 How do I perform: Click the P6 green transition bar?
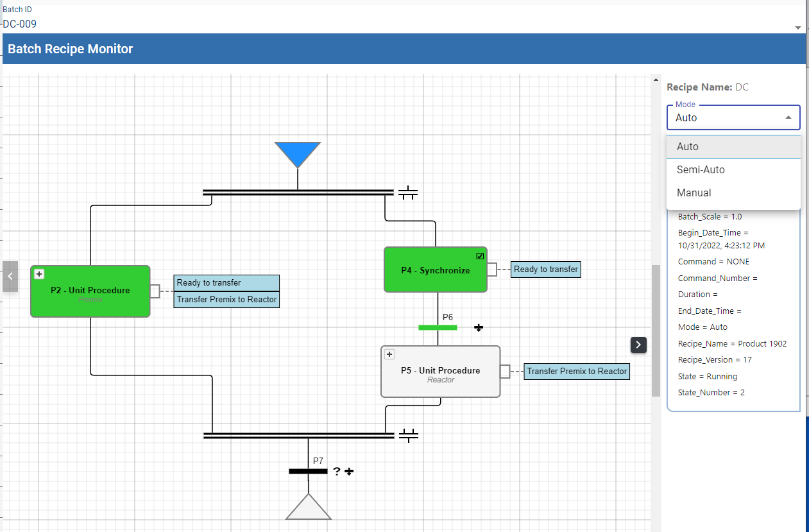(x=438, y=327)
